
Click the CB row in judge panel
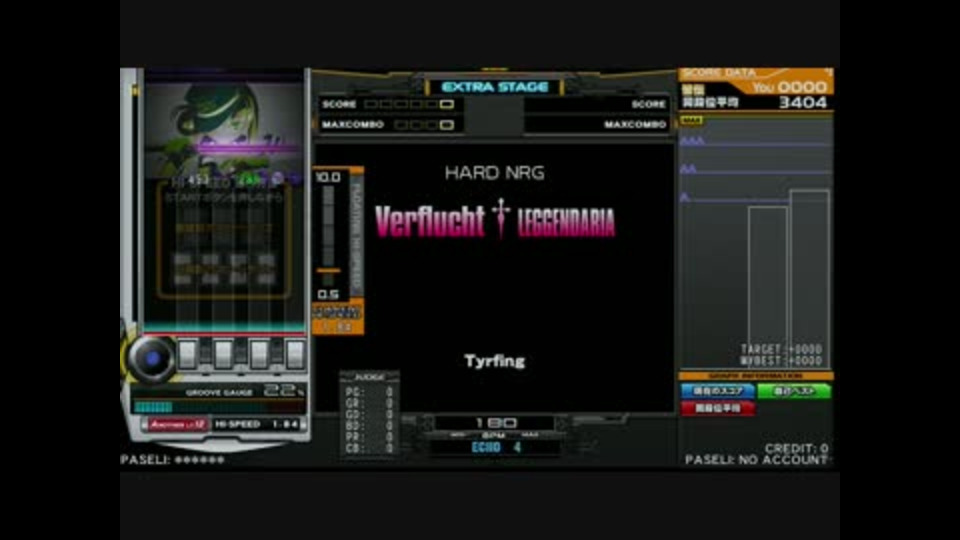point(369,448)
